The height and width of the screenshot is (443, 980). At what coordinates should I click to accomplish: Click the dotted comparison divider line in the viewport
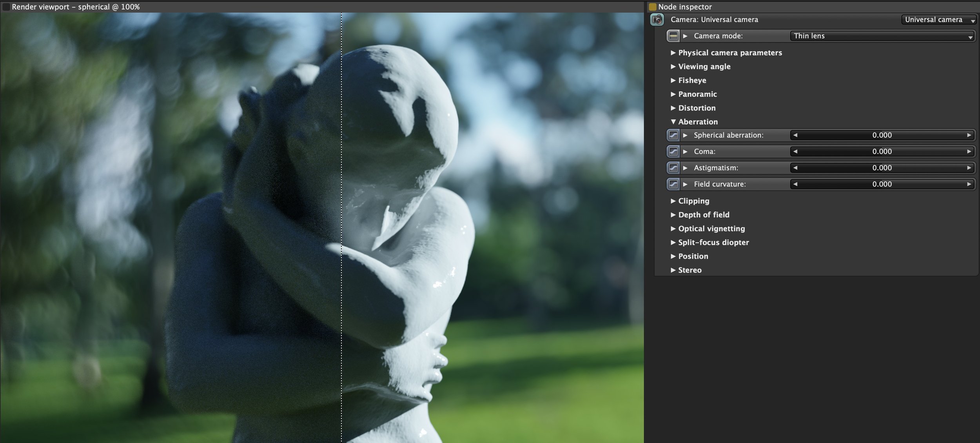341,227
